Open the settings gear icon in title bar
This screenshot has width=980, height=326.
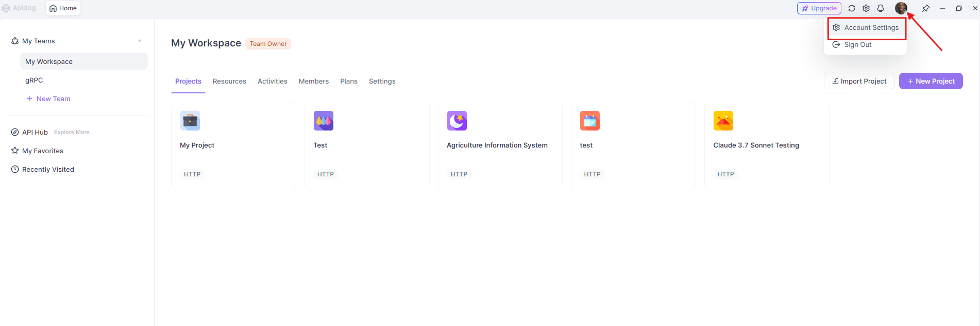pyautogui.click(x=866, y=8)
